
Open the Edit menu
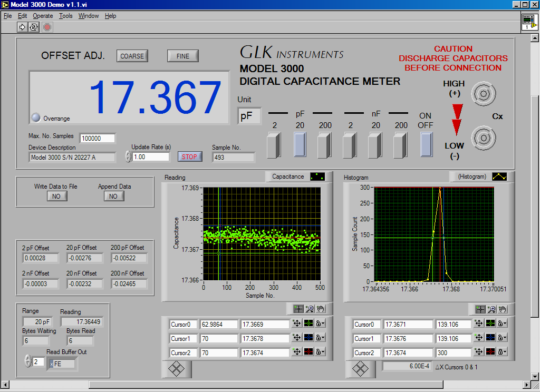22,16
